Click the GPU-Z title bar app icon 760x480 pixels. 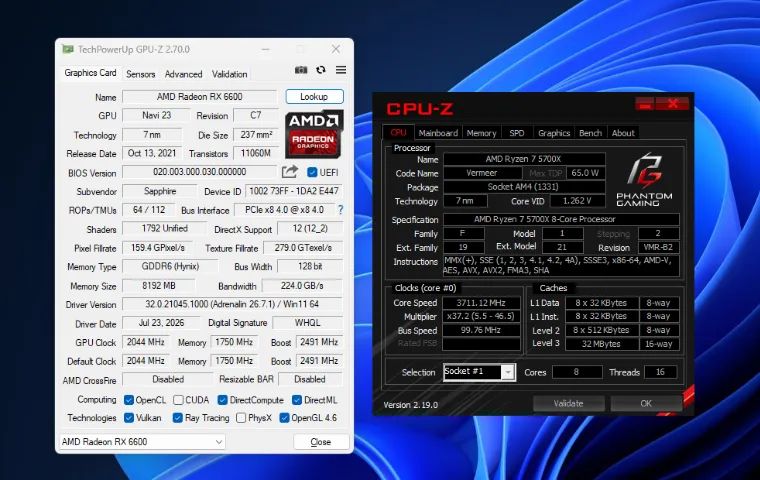[68, 49]
